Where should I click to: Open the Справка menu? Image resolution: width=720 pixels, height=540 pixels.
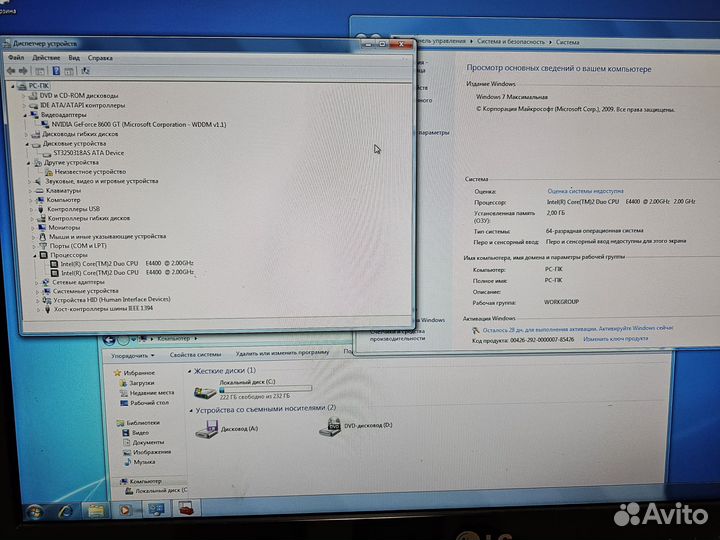pyautogui.click(x=100, y=58)
